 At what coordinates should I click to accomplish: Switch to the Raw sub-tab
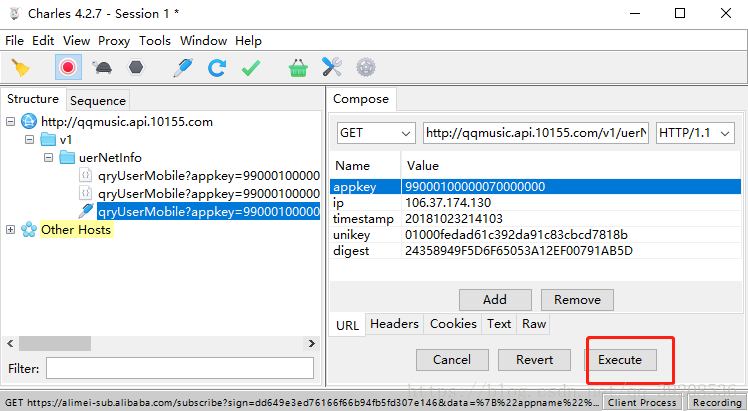[534, 324]
